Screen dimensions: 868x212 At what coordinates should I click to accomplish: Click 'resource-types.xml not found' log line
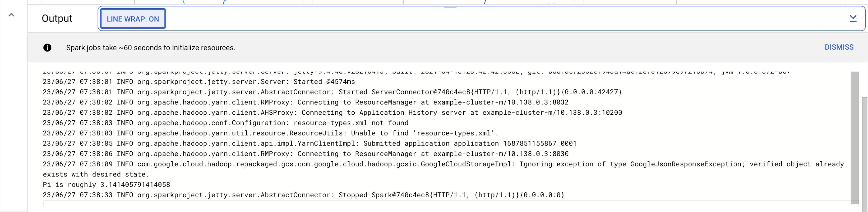226,123
